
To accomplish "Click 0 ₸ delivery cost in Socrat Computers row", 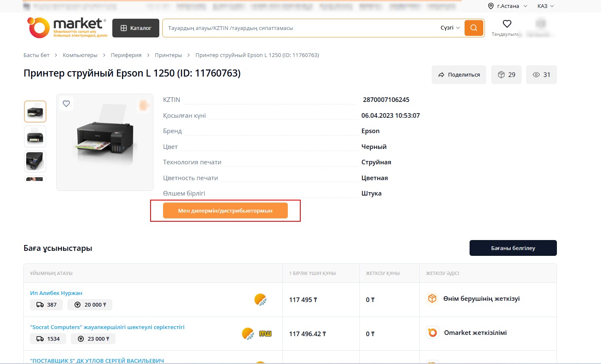I will point(370,334).
